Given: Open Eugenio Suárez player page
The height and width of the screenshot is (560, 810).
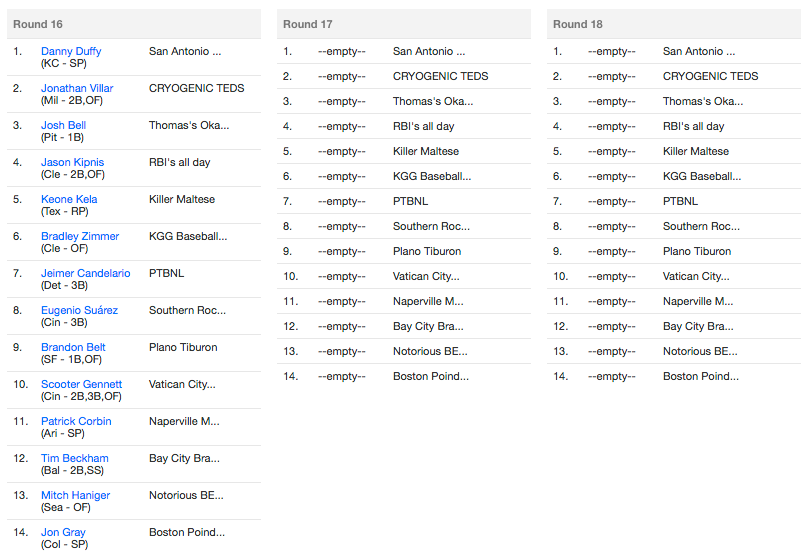Looking at the screenshot, I should [79, 310].
